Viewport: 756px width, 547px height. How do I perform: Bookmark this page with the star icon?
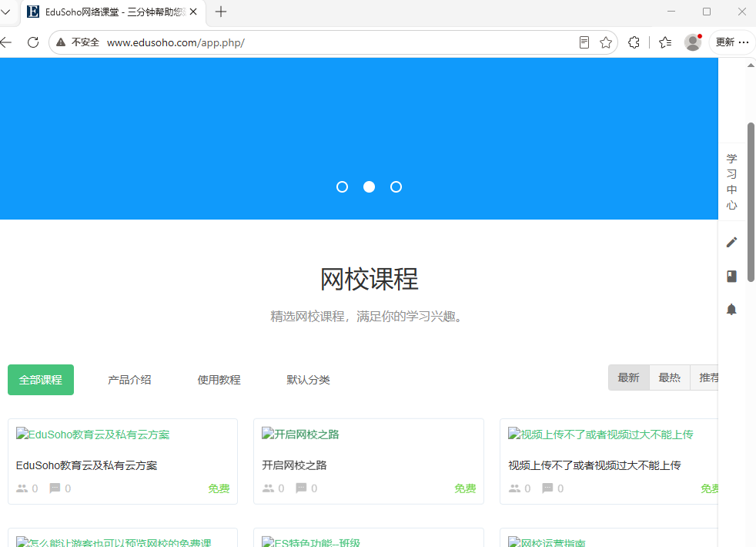tap(606, 42)
